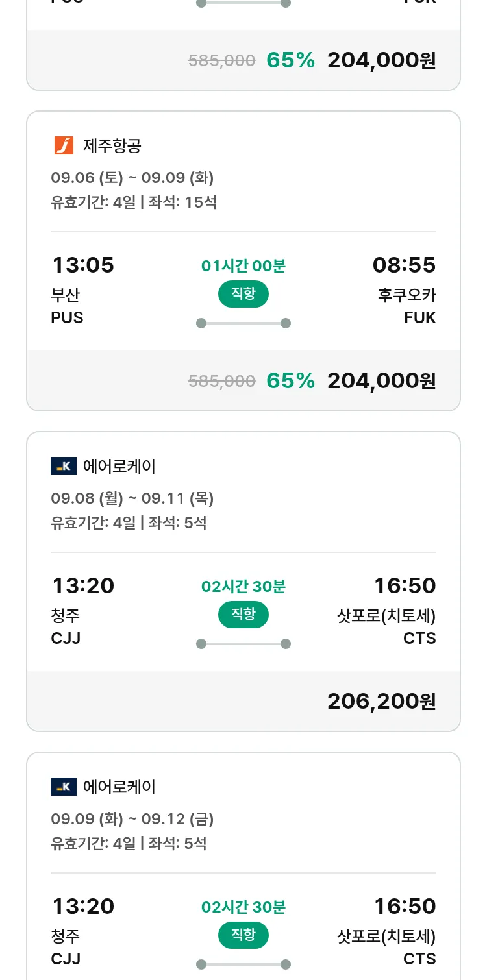Open 에어로케이 name on 09.08 card
The height and width of the screenshot is (980, 487).
coord(119,466)
